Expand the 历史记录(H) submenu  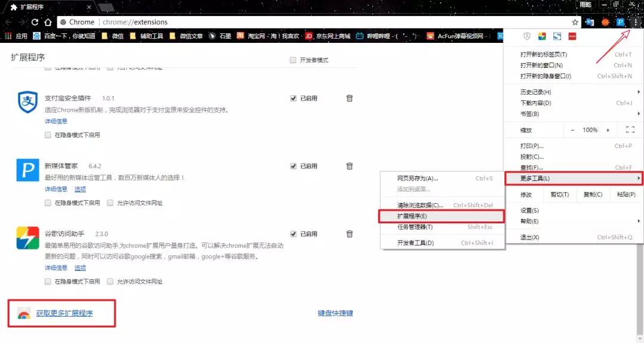pyautogui.click(x=574, y=92)
